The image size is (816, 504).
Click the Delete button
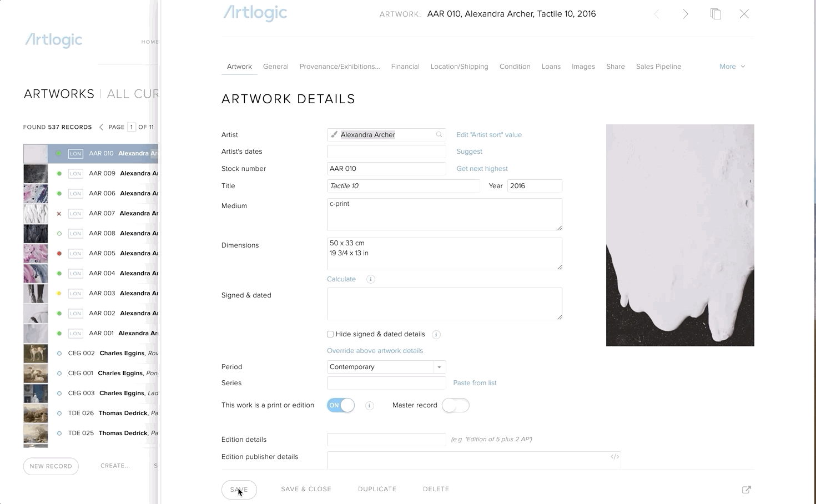pyautogui.click(x=436, y=489)
